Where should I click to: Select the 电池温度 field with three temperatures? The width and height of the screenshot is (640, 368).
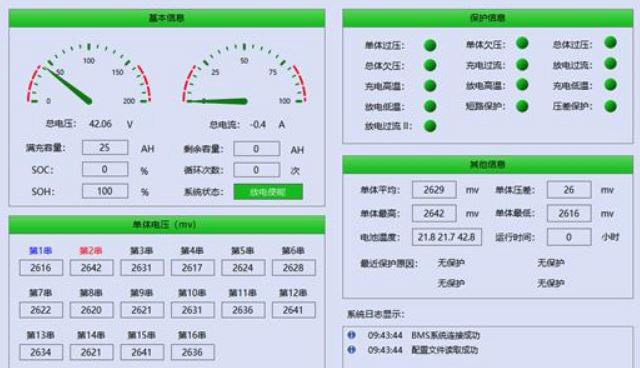tap(447, 237)
